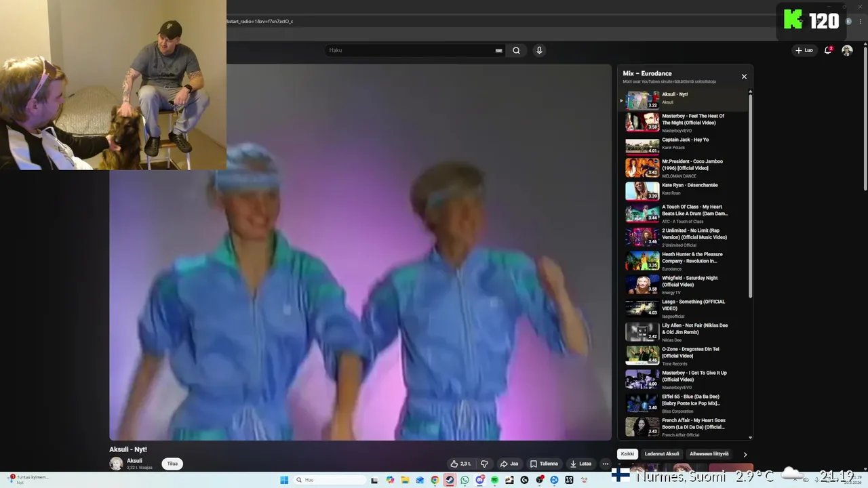Download the video with the Lataa button
The width and height of the screenshot is (868, 488).
[x=580, y=464]
